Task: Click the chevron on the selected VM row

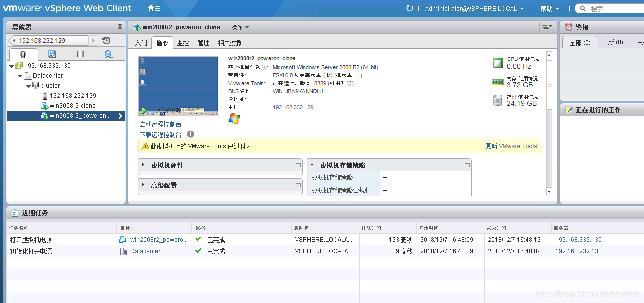Action: pos(120,116)
